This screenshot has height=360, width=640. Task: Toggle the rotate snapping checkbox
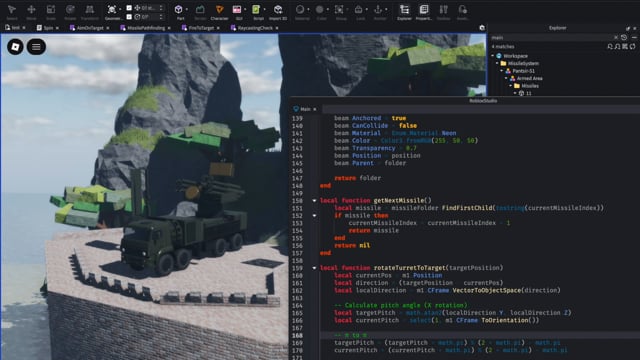(129, 17)
